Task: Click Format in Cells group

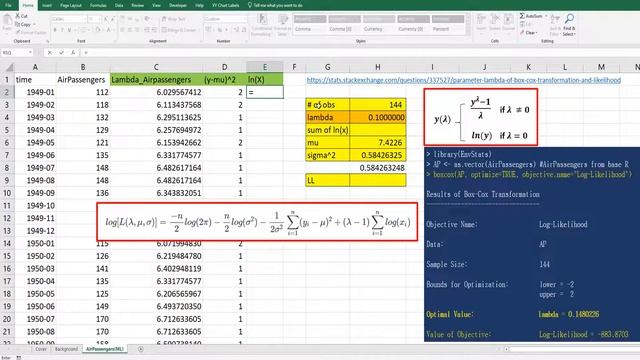Action: click(x=509, y=23)
